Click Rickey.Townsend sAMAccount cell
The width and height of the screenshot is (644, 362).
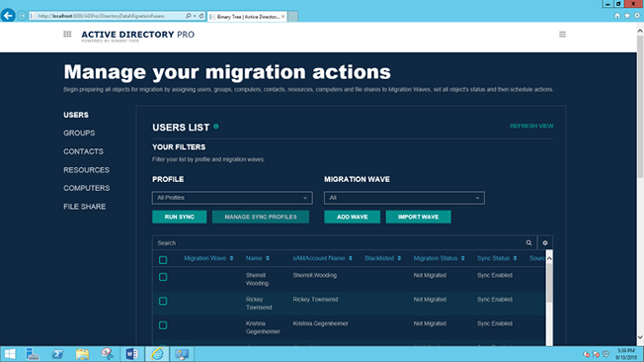click(315, 300)
